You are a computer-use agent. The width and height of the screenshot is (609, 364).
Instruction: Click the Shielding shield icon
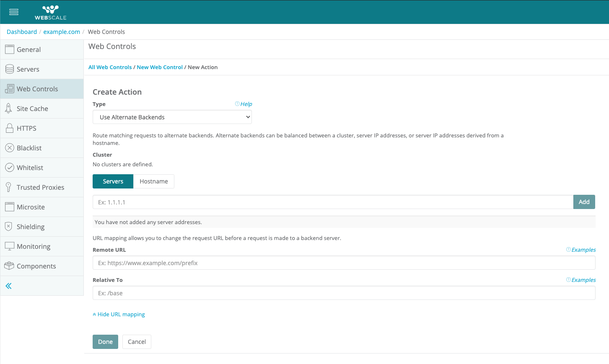(8, 227)
